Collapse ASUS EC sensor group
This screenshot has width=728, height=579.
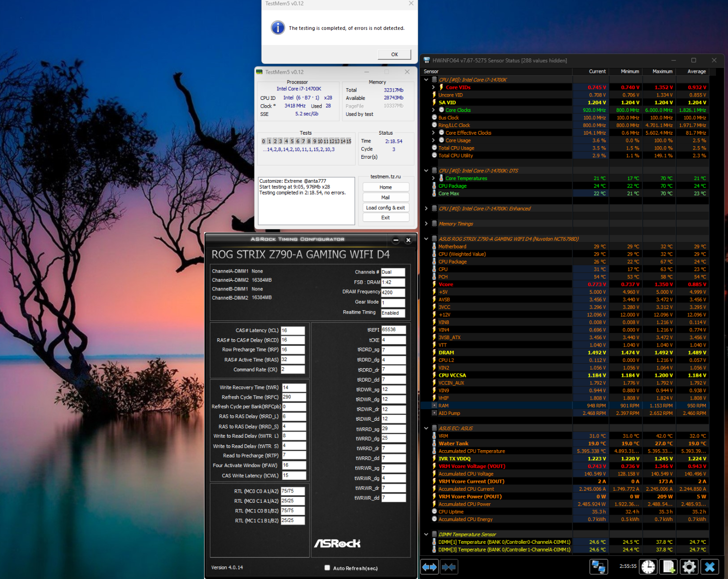(426, 428)
